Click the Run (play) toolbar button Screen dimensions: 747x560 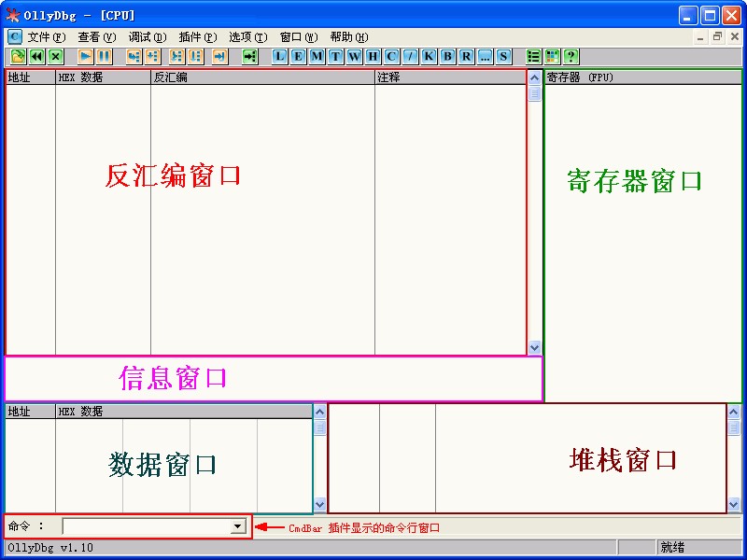86,57
